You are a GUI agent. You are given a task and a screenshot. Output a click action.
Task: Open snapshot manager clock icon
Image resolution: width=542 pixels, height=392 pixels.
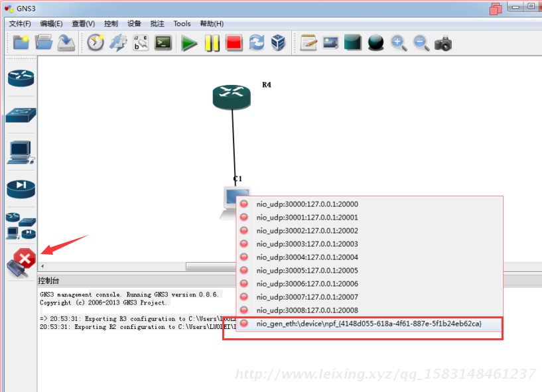96,43
